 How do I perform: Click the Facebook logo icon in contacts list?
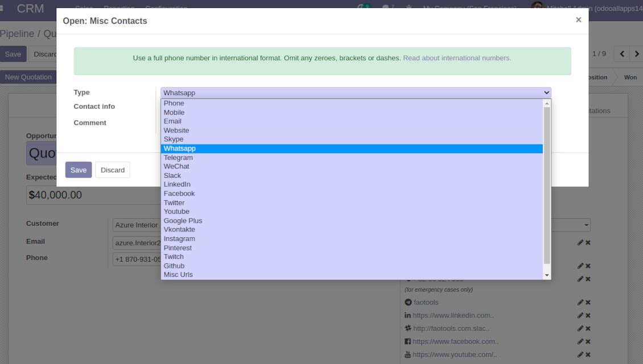(407, 341)
